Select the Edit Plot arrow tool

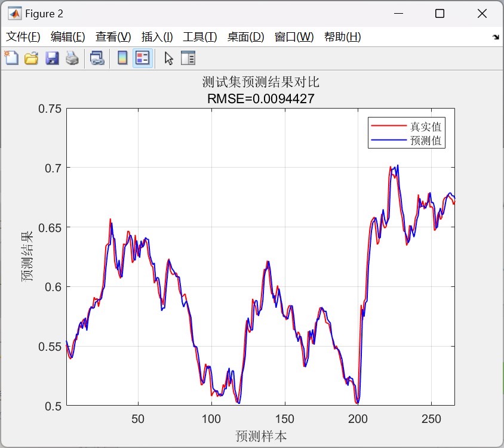169,58
